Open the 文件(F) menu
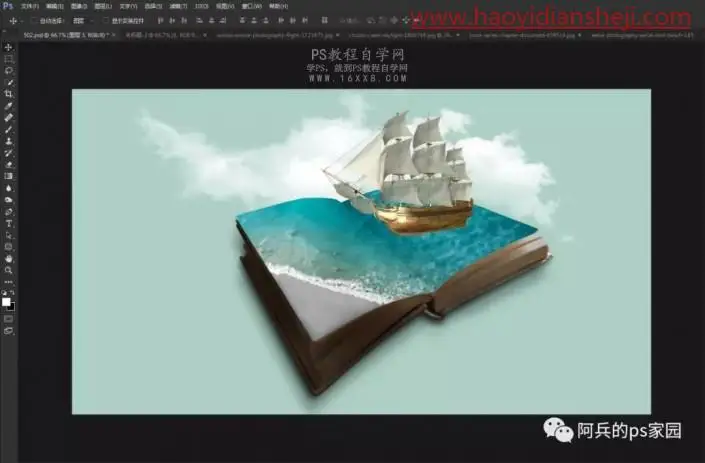705x463 pixels. [30, 6]
